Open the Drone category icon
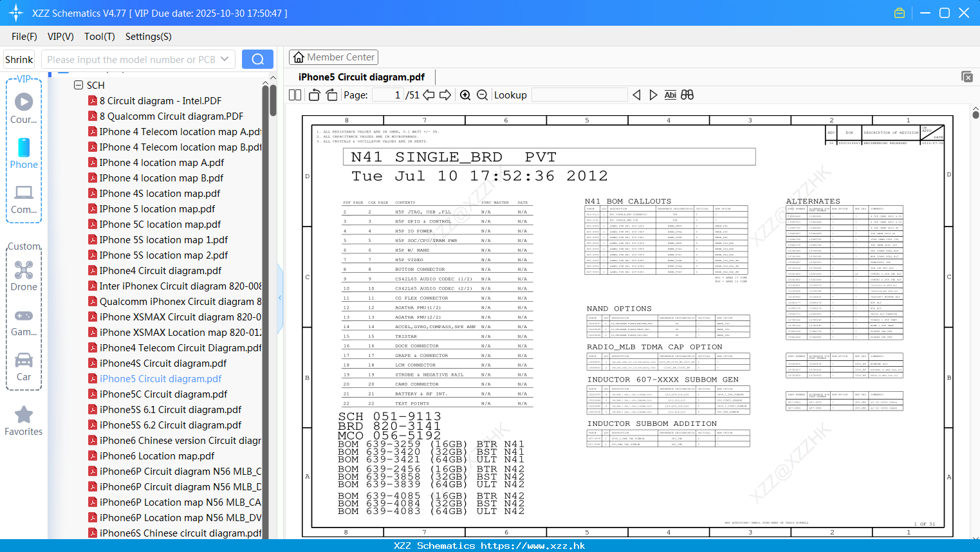Image resolution: width=980 pixels, height=552 pixels. [24, 270]
